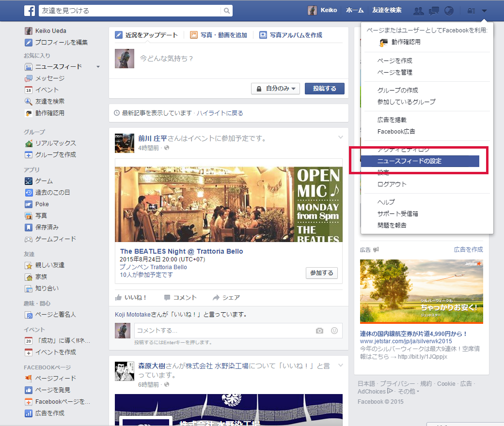Screen dimensions: 504x426
Task: Open 過去のこの日 icon
Action: tap(28, 193)
